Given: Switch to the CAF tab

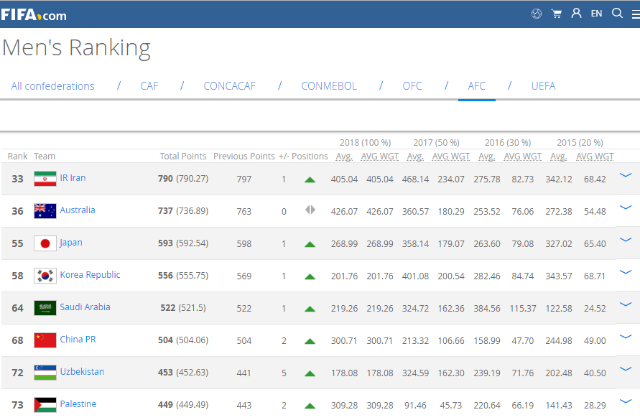Looking at the screenshot, I should pos(149,86).
